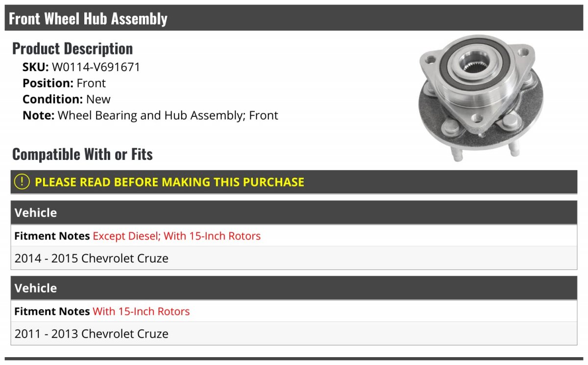Click the red With 15-Inch Rotors note for 2011 - 2013
This screenshot has height=365, width=588.
point(141,312)
